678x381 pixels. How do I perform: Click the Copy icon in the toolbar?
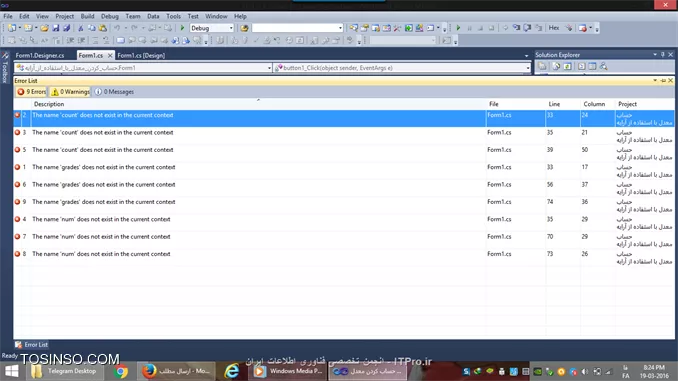[92, 28]
